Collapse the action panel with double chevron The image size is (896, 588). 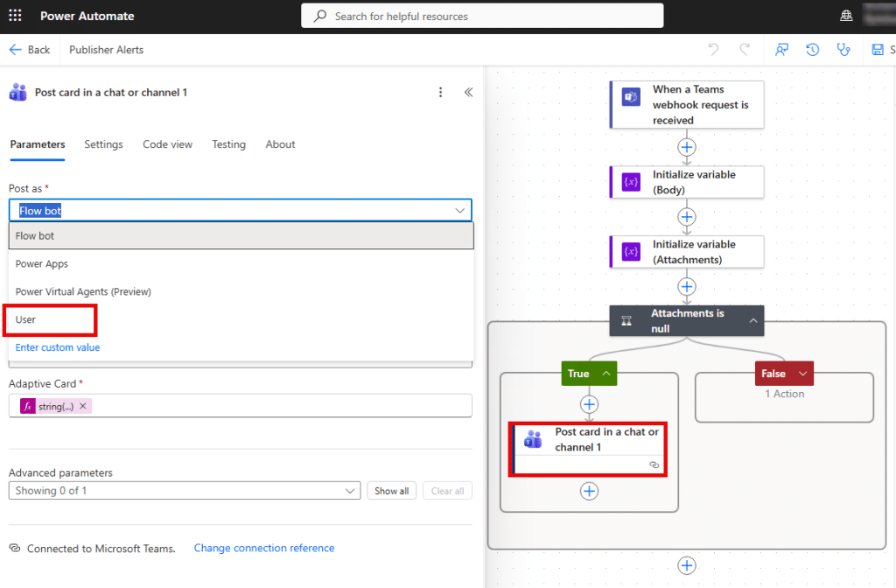pyautogui.click(x=468, y=93)
